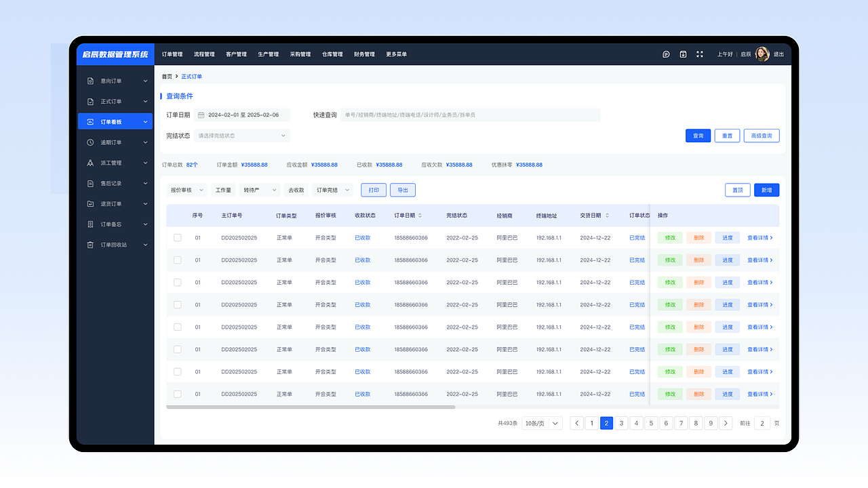Image resolution: width=868 pixels, height=488 pixels.
Task: Click the 正式订单 sidebar icon
Action: pyautogui.click(x=91, y=102)
